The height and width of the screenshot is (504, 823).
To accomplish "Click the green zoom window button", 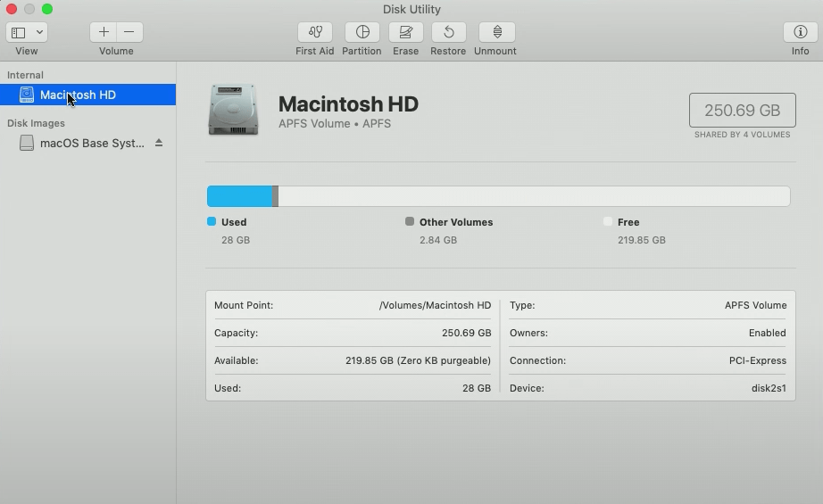I will coord(47,9).
